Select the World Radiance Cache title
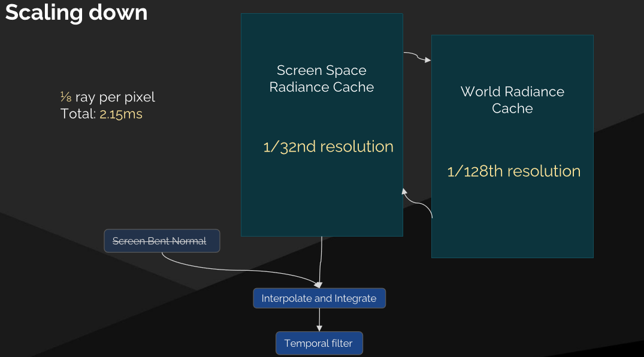This screenshot has height=357, width=644. pyautogui.click(x=512, y=100)
